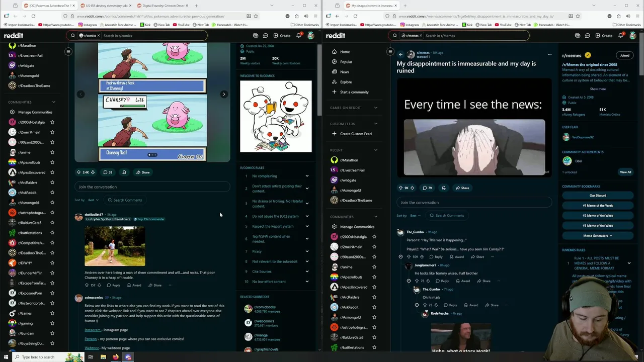Viewport: 644px width, 362px height.
Task: Collapse the Communities section in the left window's sidebar
Action: tap(54, 102)
